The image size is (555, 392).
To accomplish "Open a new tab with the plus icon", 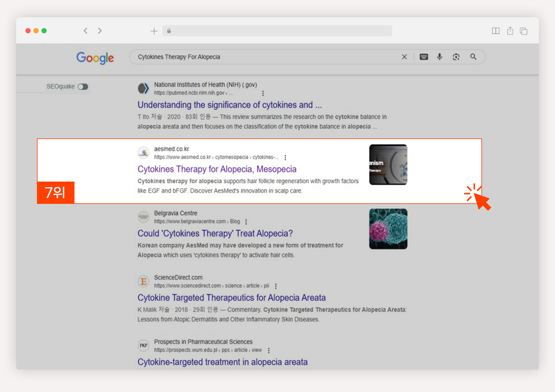I will point(154,31).
